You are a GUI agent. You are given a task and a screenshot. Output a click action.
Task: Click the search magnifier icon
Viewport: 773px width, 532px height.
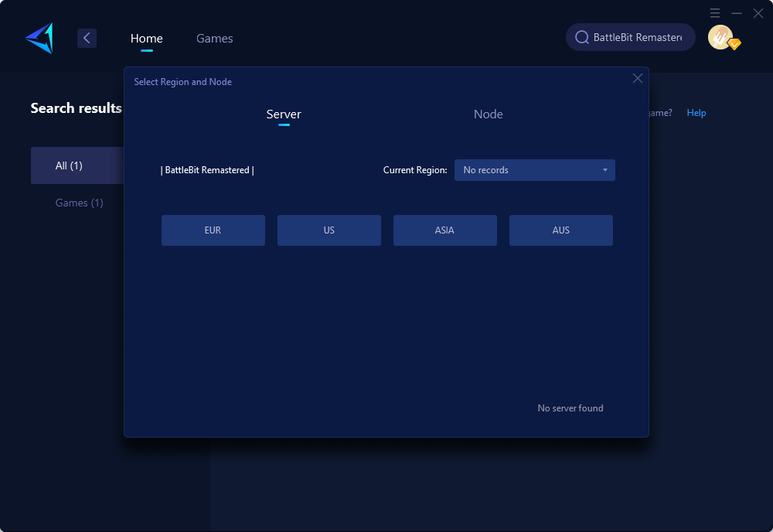click(x=582, y=37)
